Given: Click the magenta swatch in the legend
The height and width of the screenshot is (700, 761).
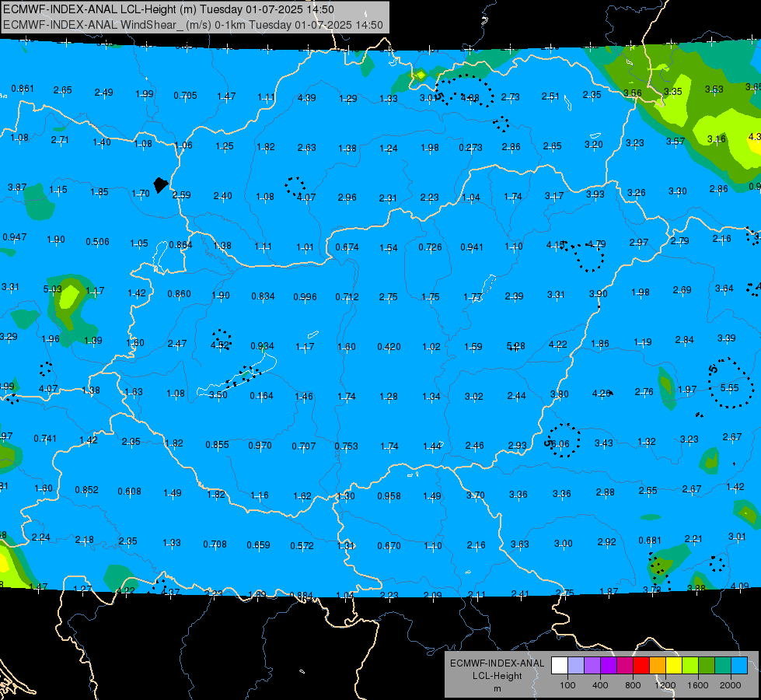Looking at the screenshot, I should 625,665.
